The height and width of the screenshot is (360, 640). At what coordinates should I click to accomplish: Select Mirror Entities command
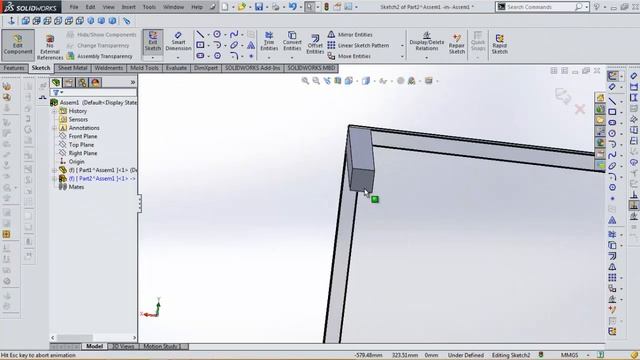coord(350,35)
